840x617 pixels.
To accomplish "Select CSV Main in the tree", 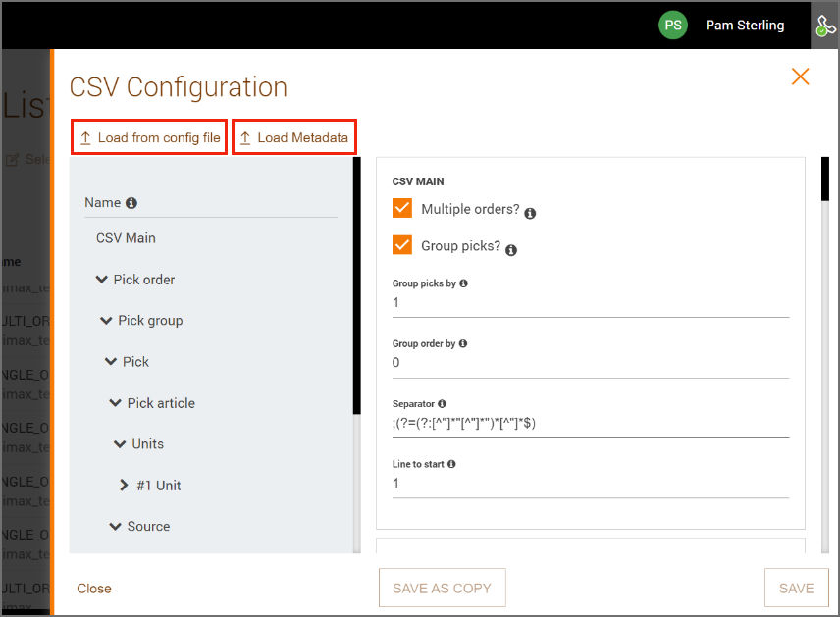I will click(126, 238).
